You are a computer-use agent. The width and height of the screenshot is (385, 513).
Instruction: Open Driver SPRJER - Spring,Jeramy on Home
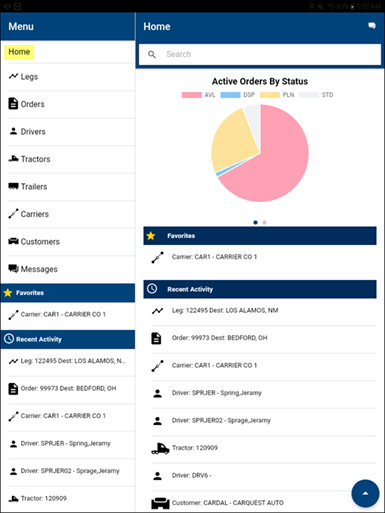260,393
